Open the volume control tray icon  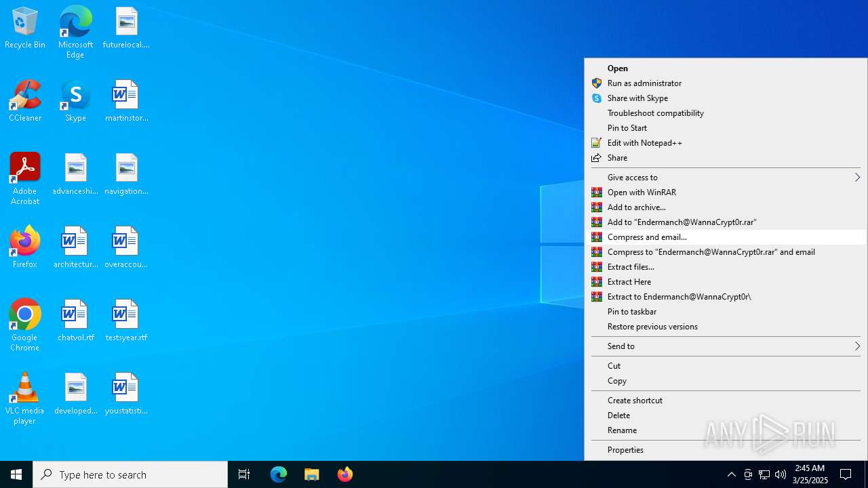point(781,474)
